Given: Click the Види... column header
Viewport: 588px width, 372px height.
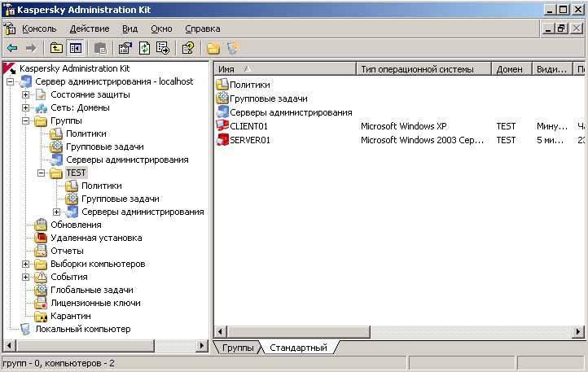Looking at the screenshot, I should (552, 69).
